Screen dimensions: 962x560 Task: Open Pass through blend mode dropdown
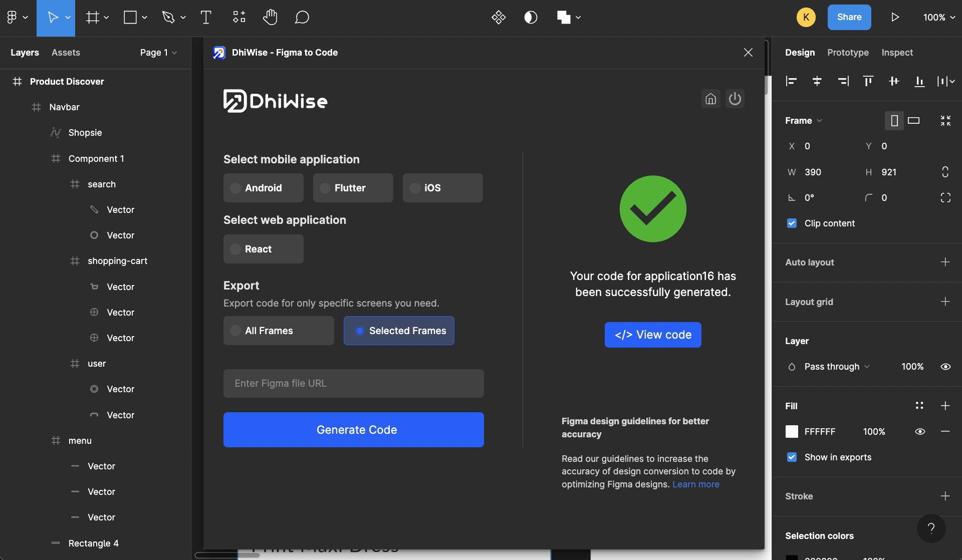click(837, 367)
